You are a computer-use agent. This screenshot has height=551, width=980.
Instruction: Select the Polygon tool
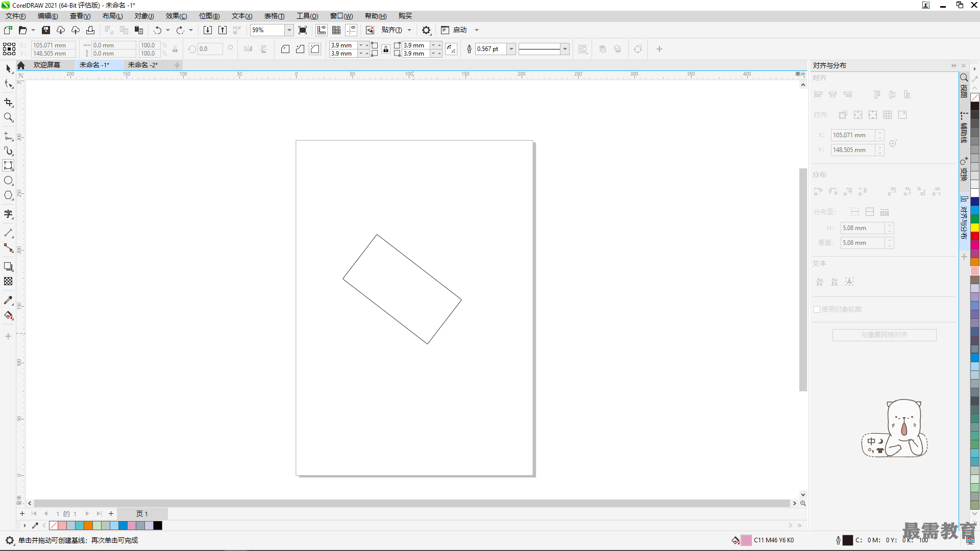click(8, 195)
